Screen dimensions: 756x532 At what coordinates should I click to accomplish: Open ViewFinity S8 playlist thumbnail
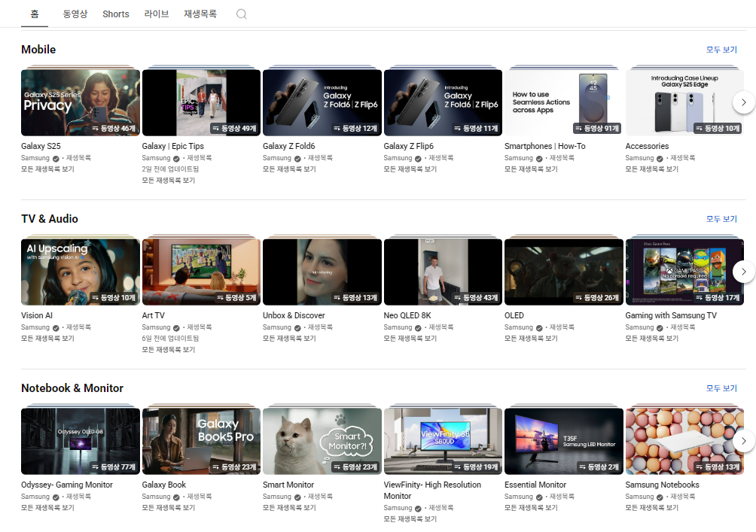(x=443, y=442)
